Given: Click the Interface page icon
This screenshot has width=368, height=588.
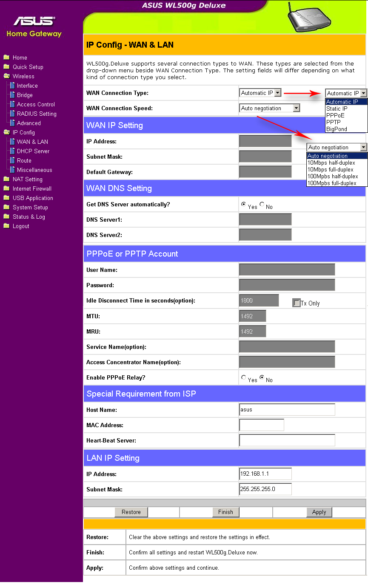Looking at the screenshot, I should click(x=12, y=86).
